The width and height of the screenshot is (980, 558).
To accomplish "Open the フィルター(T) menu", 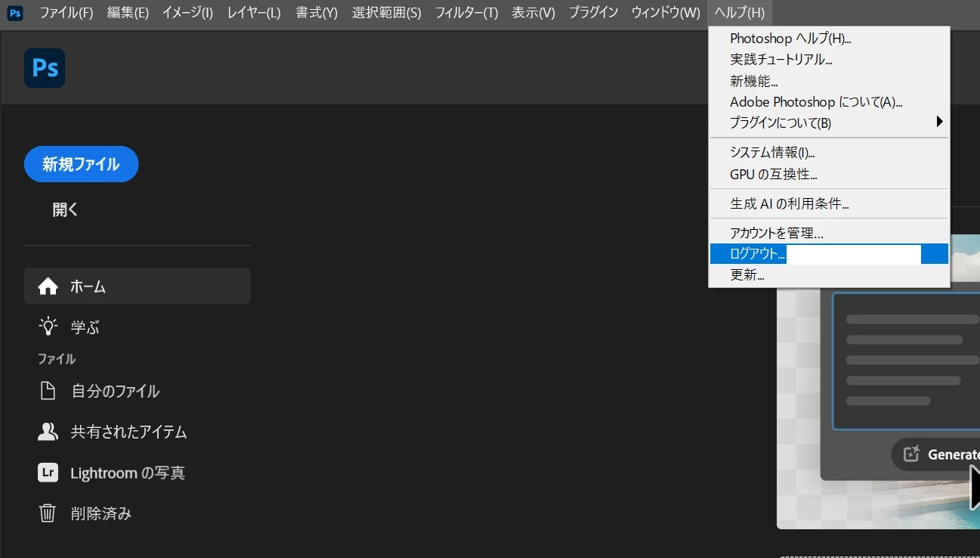I will [467, 13].
